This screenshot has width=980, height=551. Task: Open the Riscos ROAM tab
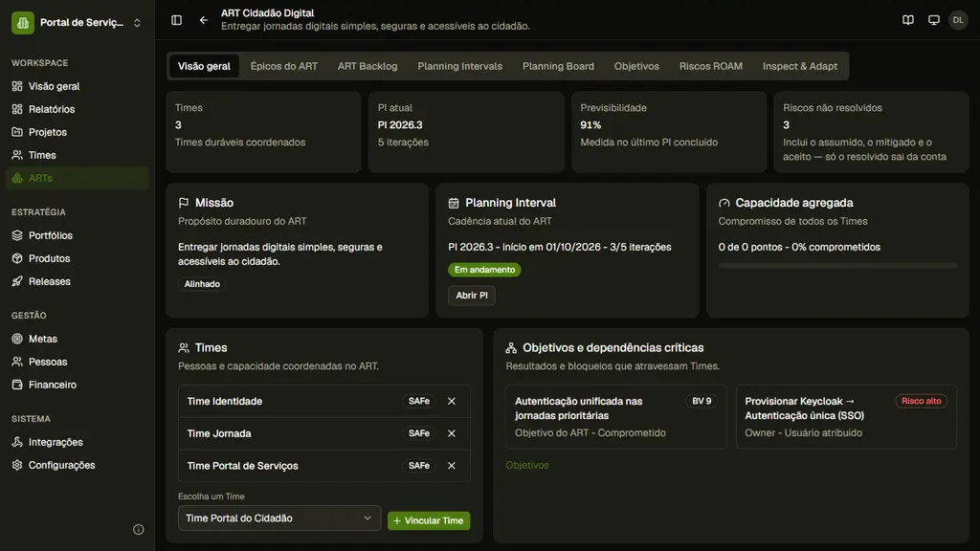click(711, 66)
